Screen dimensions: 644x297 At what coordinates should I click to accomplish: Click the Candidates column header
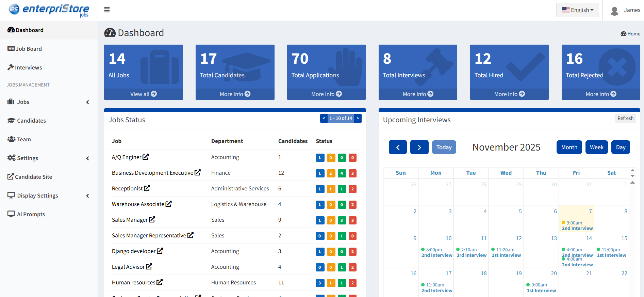pyautogui.click(x=293, y=141)
